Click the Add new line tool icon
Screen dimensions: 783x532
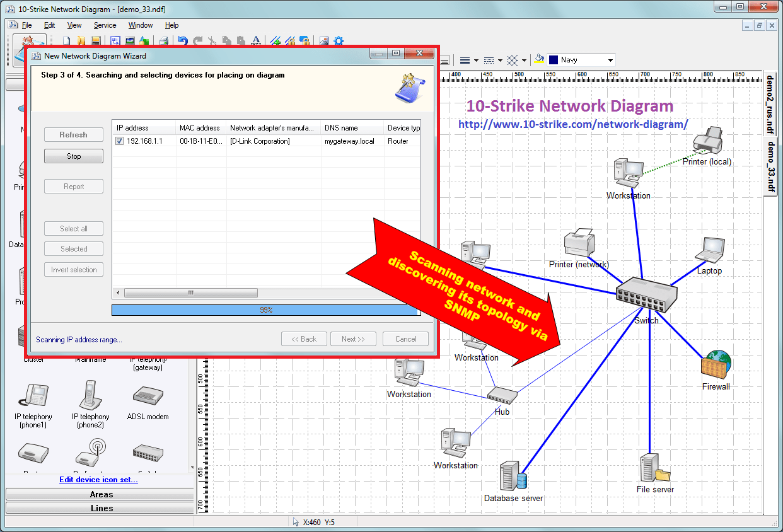[274, 41]
